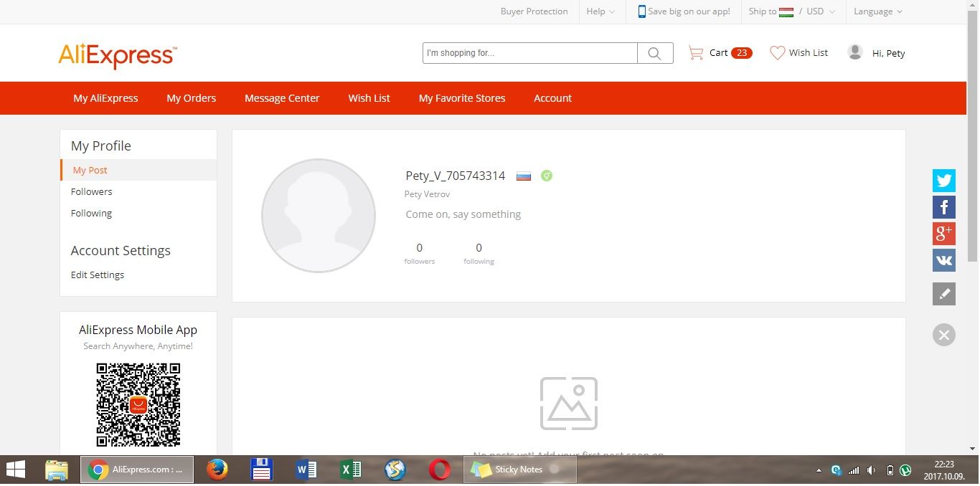Image resolution: width=980 pixels, height=486 pixels.
Task: Expand the Help dropdown
Action: coord(600,11)
